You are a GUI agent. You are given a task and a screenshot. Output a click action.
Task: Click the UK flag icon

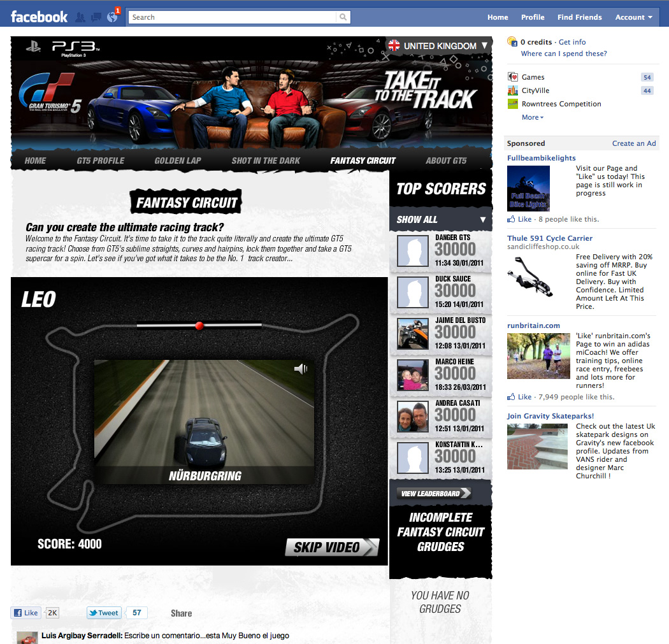394,45
